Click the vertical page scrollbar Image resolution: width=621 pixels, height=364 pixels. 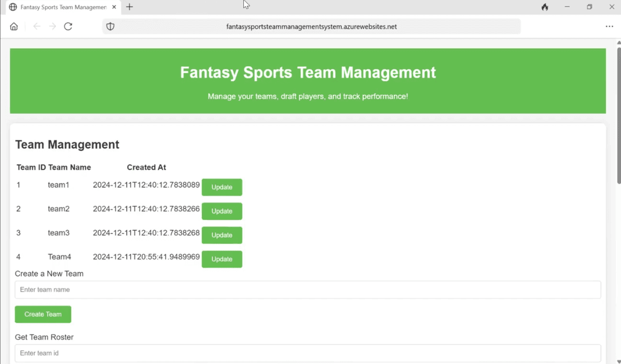coord(619,115)
